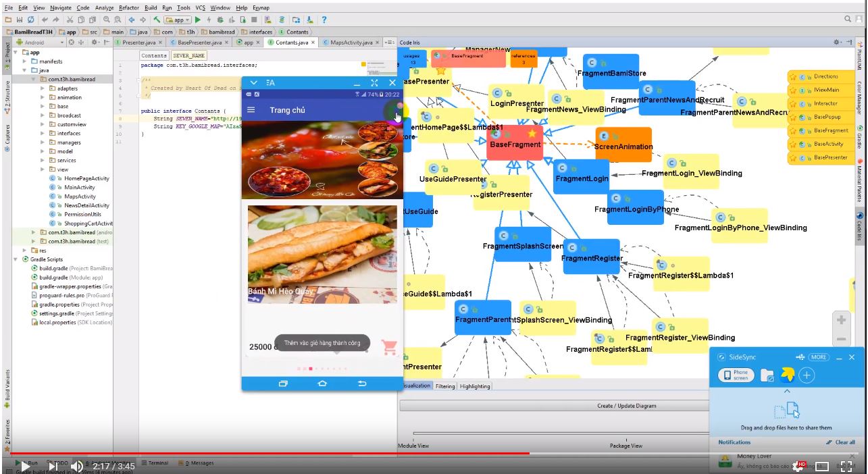868x474 pixels.
Task: Click the hammer Make Project icon
Action: [157, 20]
